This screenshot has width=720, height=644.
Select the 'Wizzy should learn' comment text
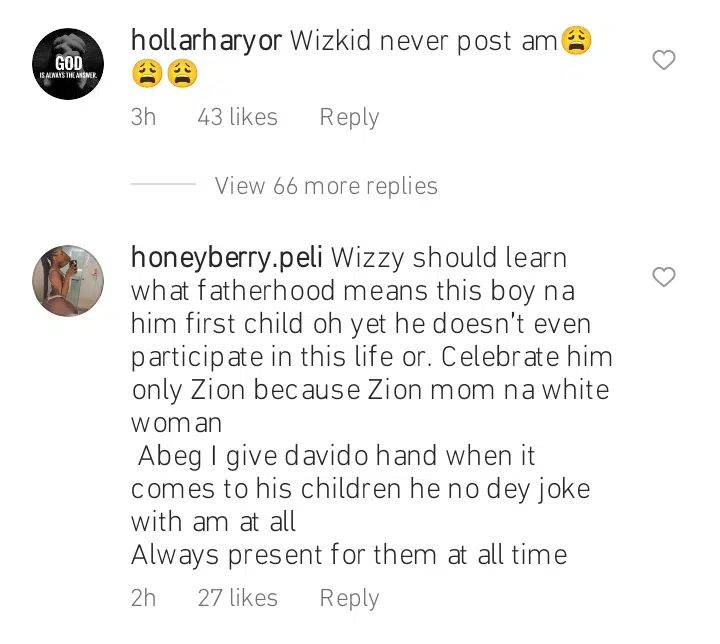tap(449, 258)
